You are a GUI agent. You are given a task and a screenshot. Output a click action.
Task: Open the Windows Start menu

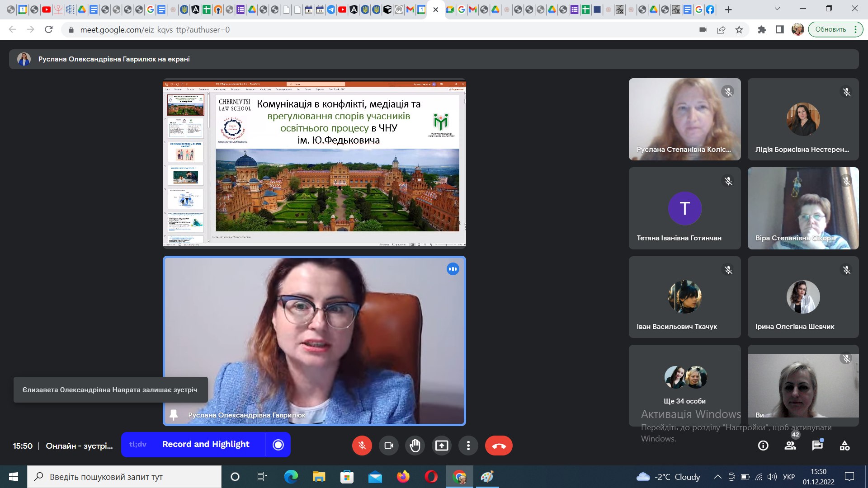(14, 477)
